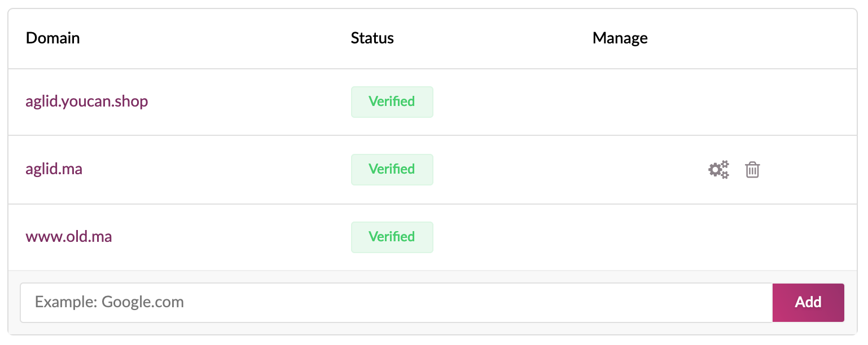
Task: Open the aglid.youcan.shop domain link
Action: (x=87, y=101)
